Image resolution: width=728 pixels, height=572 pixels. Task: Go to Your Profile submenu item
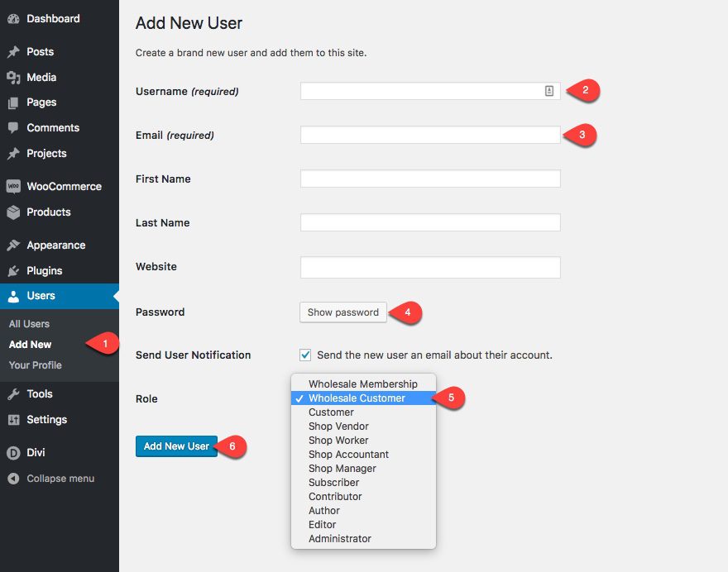pyautogui.click(x=35, y=365)
